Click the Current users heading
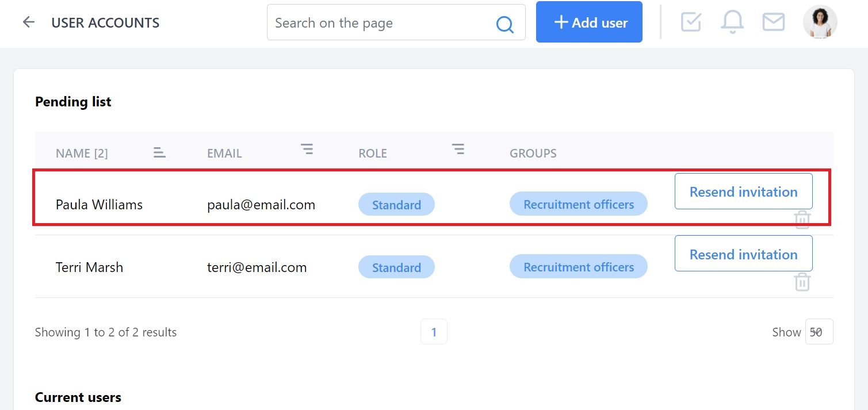The width and height of the screenshot is (868, 410). pyautogui.click(x=78, y=397)
